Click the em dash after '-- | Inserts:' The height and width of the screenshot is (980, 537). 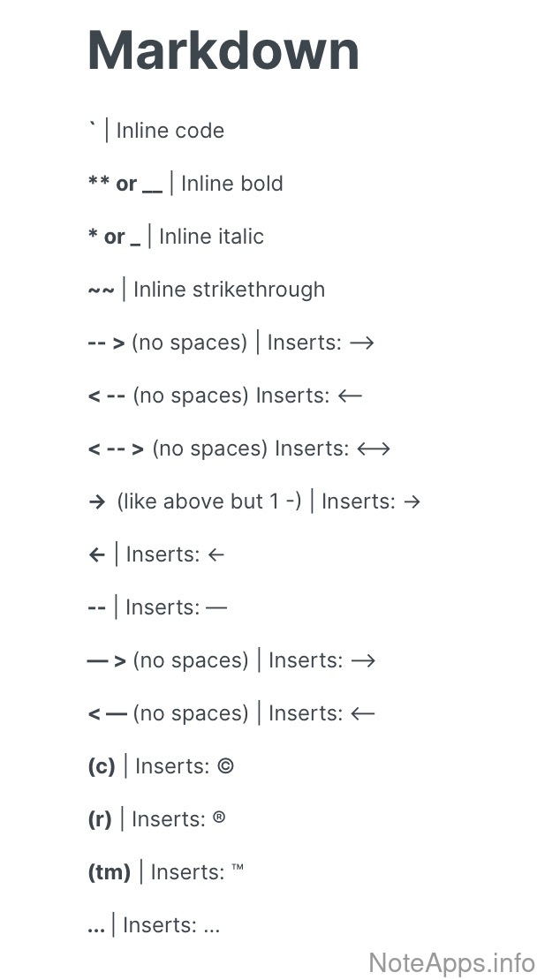(x=216, y=607)
